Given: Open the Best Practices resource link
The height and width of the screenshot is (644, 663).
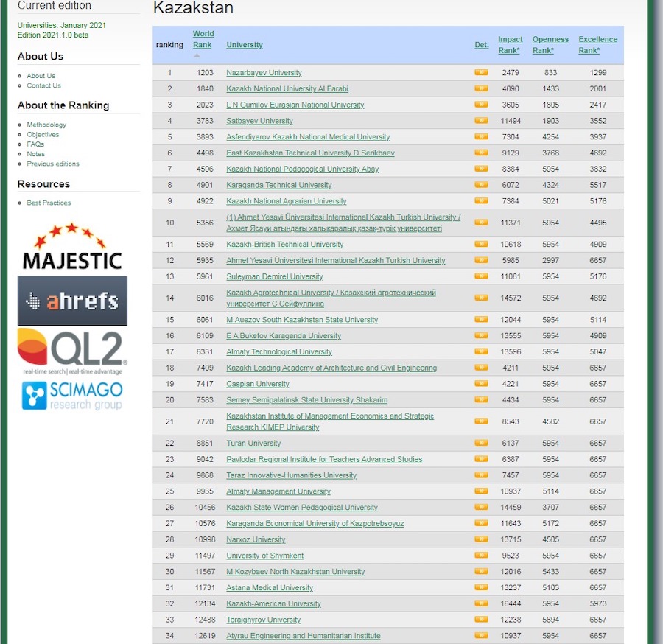Looking at the screenshot, I should tap(49, 203).
